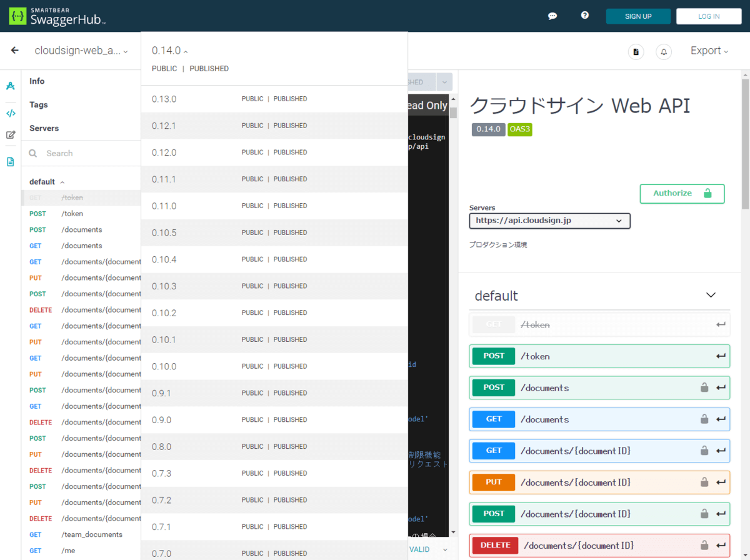Expand GET /documents operation in right panel
Viewport: 750px width, 560px height.
point(599,419)
